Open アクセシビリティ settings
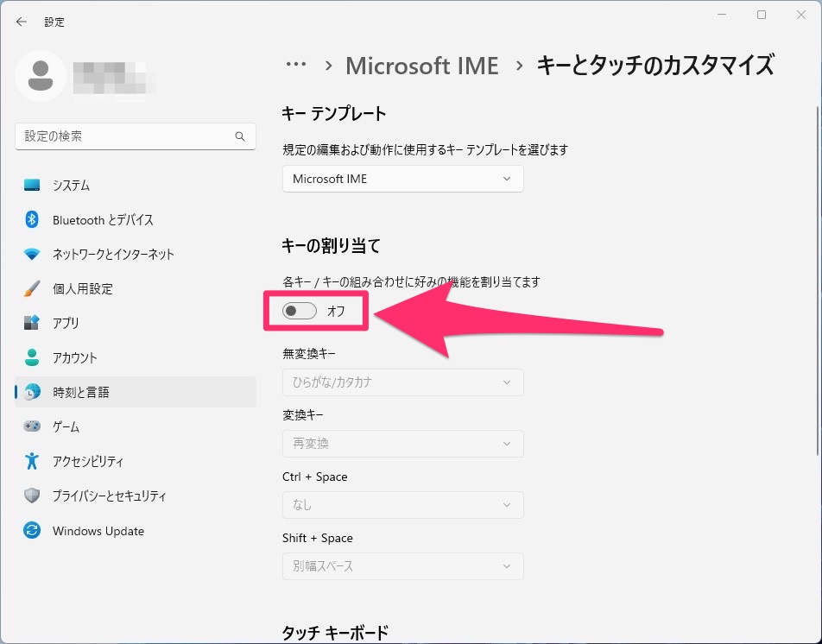 click(x=86, y=461)
